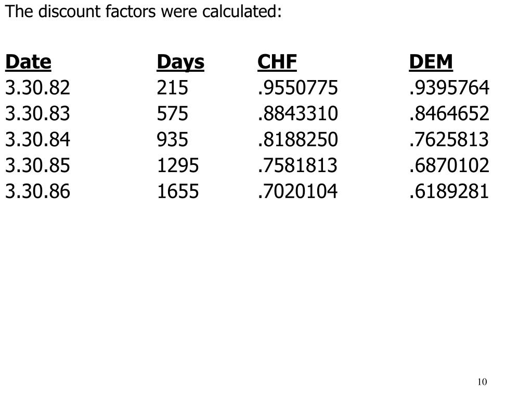The width and height of the screenshot is (532, 404).
Task: Click DEM discount factor .9395764
Action: pyautogui.click(x=449, y=87)
